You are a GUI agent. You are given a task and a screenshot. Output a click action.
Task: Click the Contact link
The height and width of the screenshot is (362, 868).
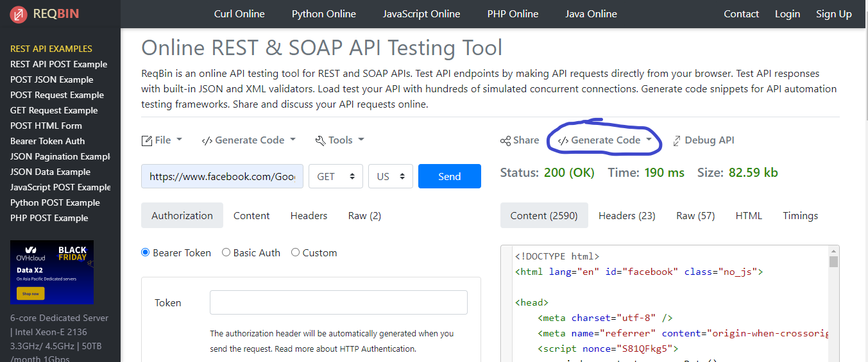point(741,13)
